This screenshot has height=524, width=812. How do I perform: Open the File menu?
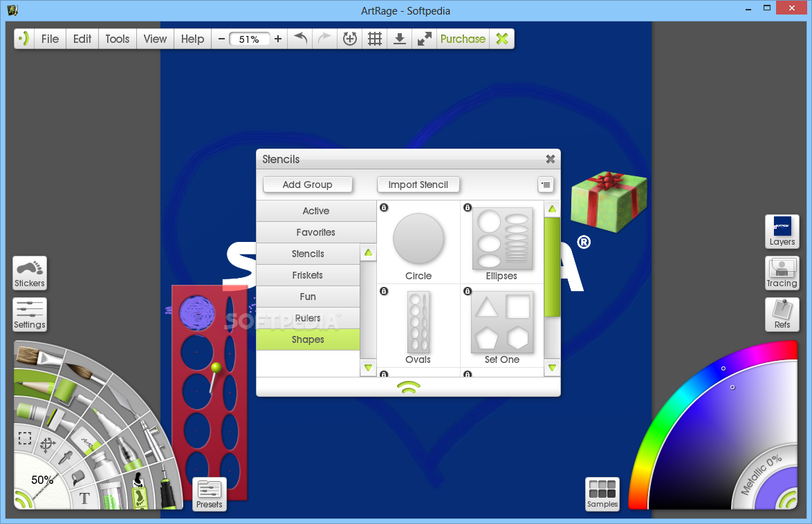click(x=50, y=39)
